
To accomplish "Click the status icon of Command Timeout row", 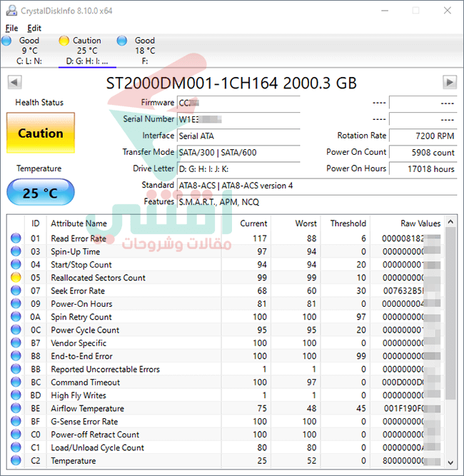I will pos(16,382).
